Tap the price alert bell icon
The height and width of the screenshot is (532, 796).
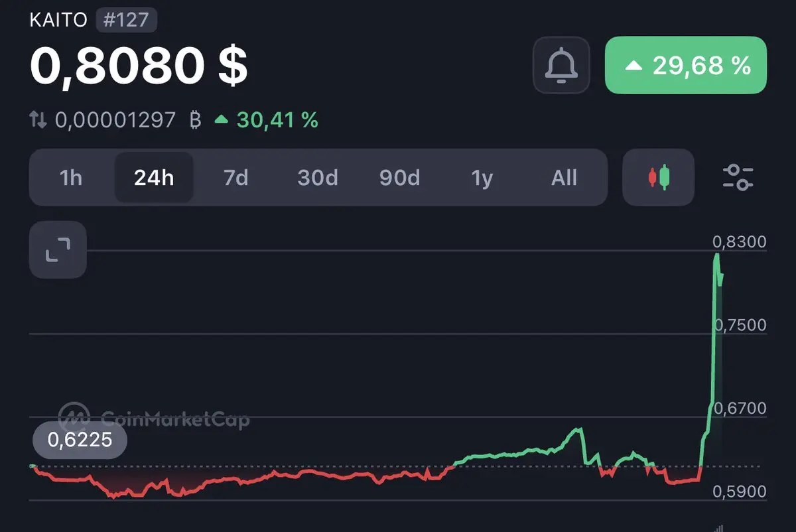[561, 65]
